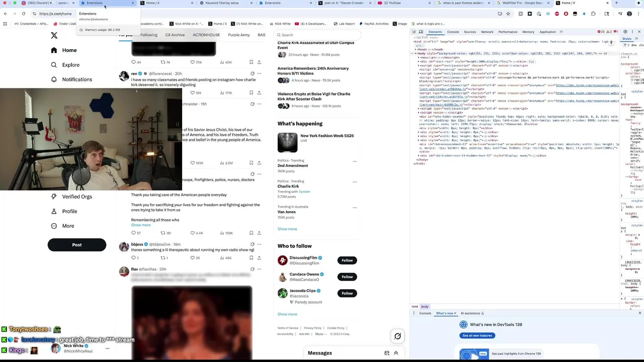The height and width of the screenshot is (362, 644).
Task: Open New York Fashion Week SS26 event
Action: (x=316, y=142)
